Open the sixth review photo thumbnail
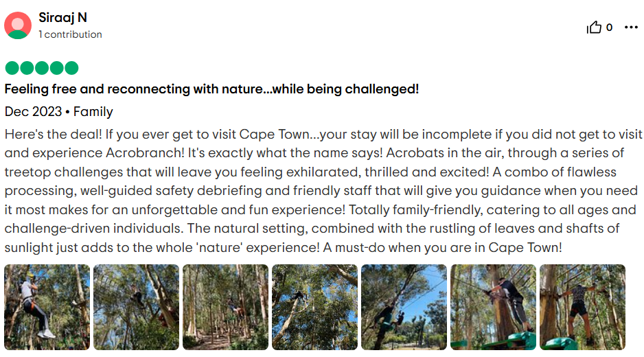The height and width of the screenshot is (357, 644). (x=493, y=307)
